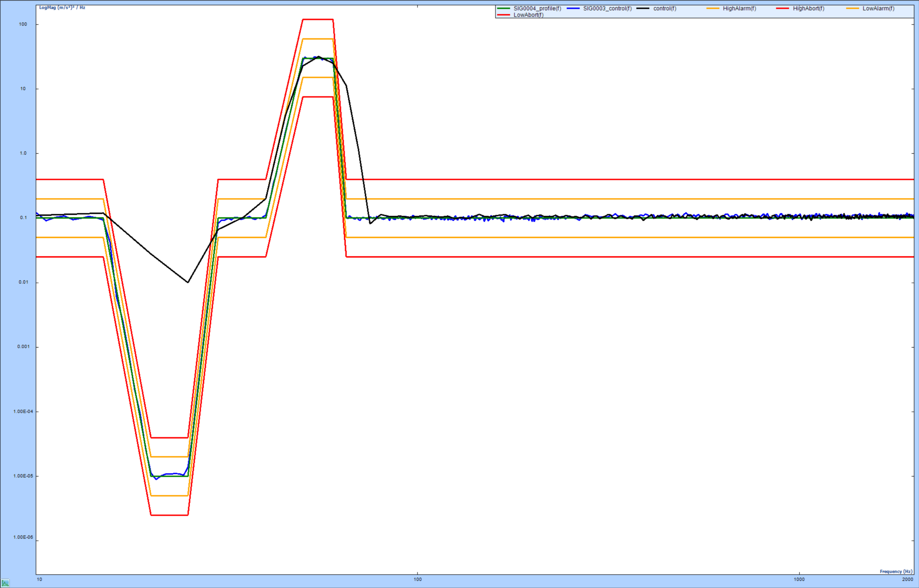Click black line swatch beside control(f)
Screen dimensions: 919x588
(643, 8)
